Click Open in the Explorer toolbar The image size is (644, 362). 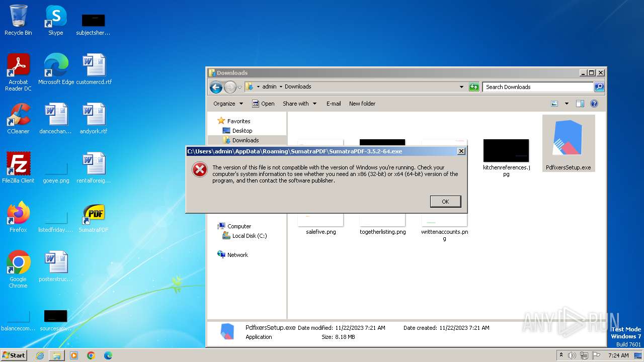tap(263, 104)
